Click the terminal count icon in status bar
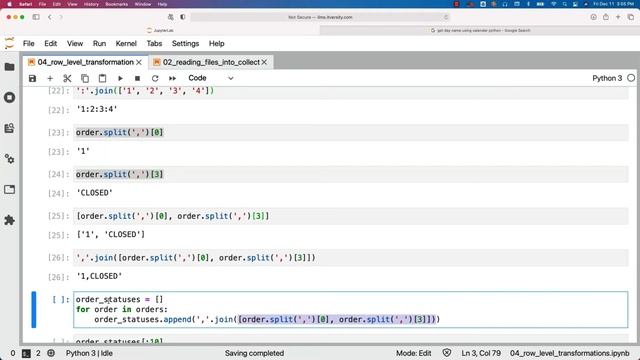Viewport: 640px width, 360px height. click(x=26, y=353)
